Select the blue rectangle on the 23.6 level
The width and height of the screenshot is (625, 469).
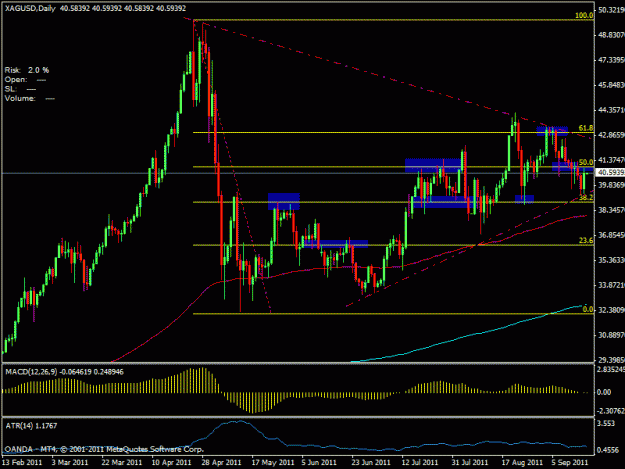pos(336,243)
